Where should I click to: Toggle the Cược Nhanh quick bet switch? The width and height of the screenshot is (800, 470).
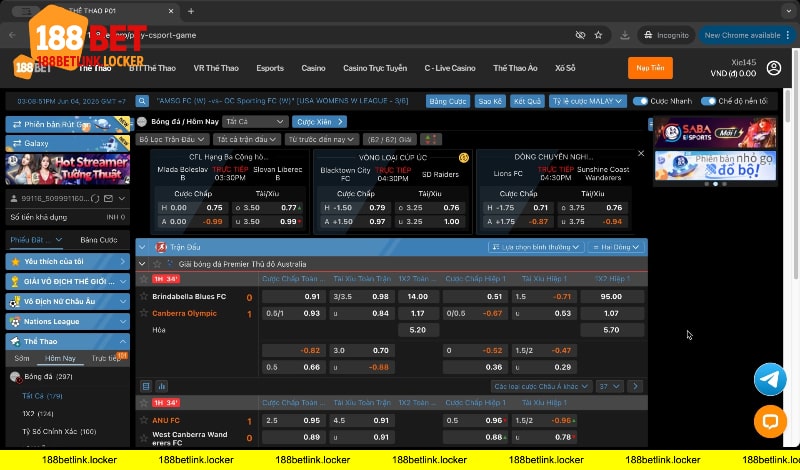click(641, 101)
